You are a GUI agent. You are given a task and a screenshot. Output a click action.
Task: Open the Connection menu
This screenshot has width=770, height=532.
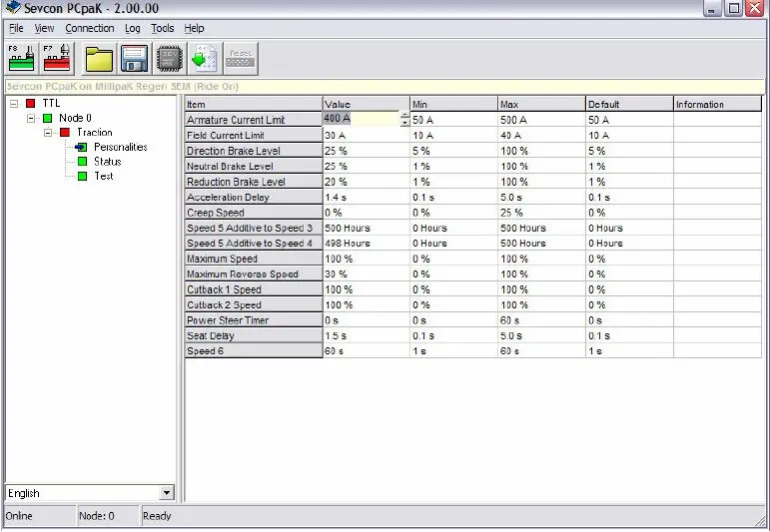(x=89, y=29)
